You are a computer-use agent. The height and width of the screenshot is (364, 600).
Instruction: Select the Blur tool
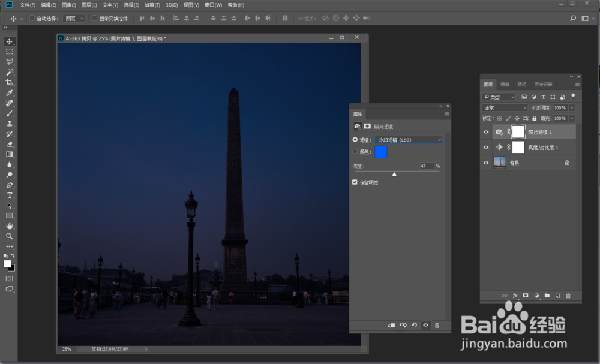coord(10,164)
